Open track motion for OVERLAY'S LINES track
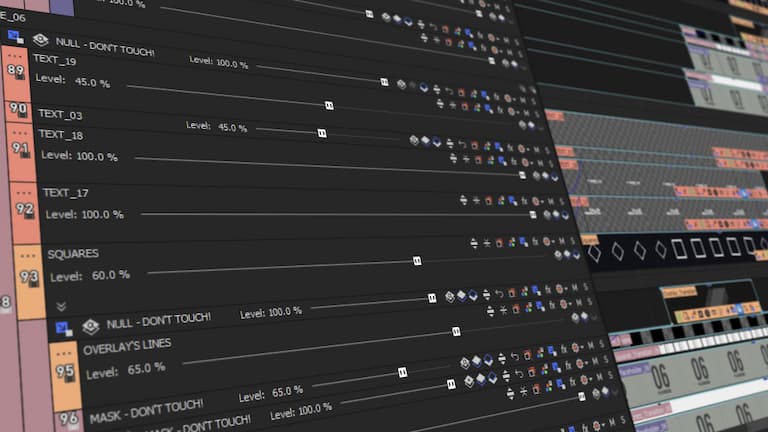Viewport: 768px width, 432px height. click(x=516, y=309)
